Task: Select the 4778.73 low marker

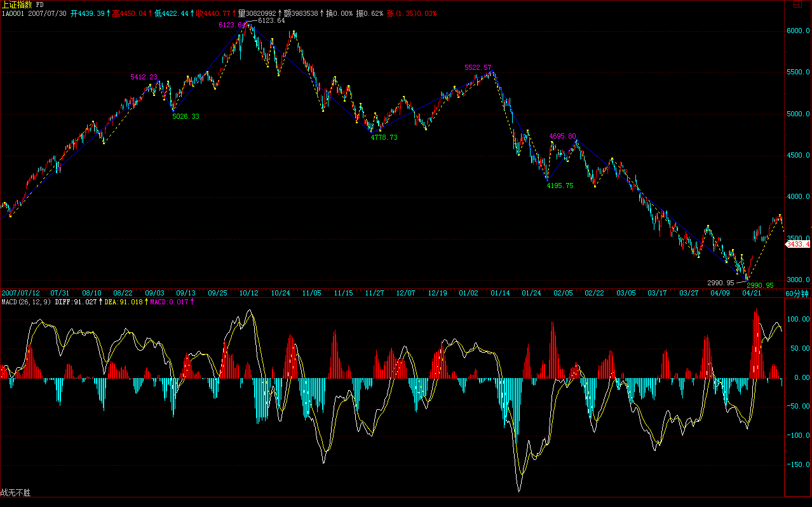Action: pyautogui.click(x=384, y=137)
